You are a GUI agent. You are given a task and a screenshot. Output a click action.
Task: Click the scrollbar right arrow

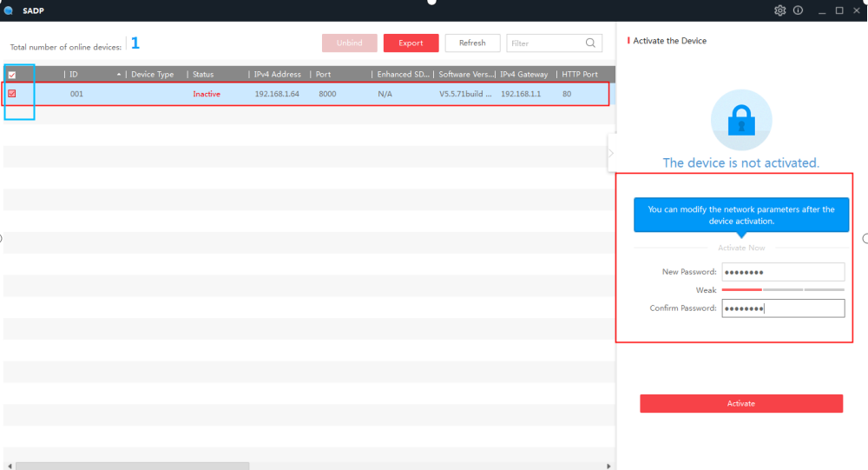click(609, 467)
